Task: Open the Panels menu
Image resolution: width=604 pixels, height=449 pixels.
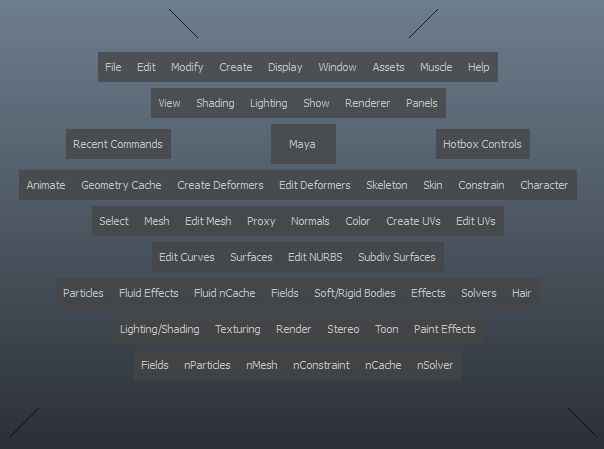Action: click(422, 103)
